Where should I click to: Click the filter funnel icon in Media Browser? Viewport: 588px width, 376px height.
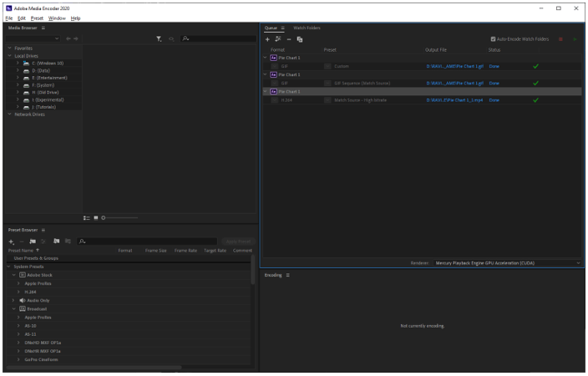160,38
